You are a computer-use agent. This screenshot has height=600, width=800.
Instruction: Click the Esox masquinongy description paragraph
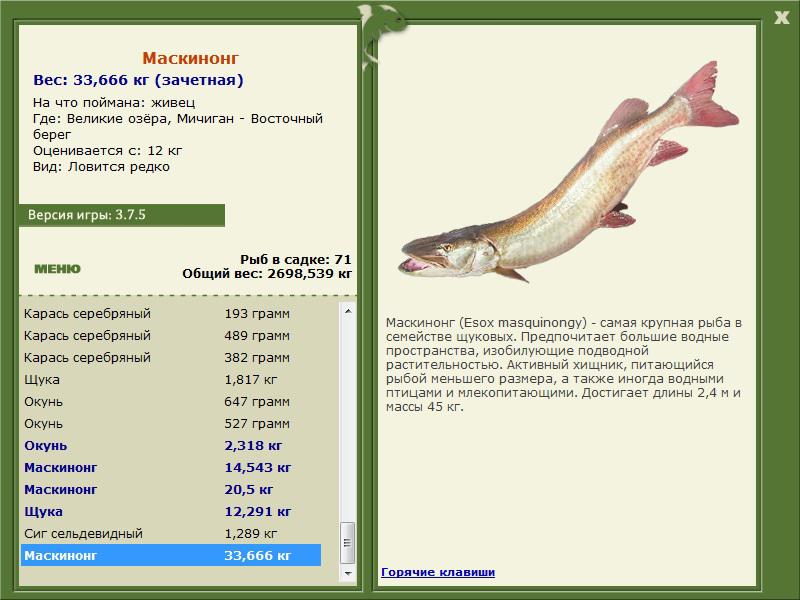563,364
